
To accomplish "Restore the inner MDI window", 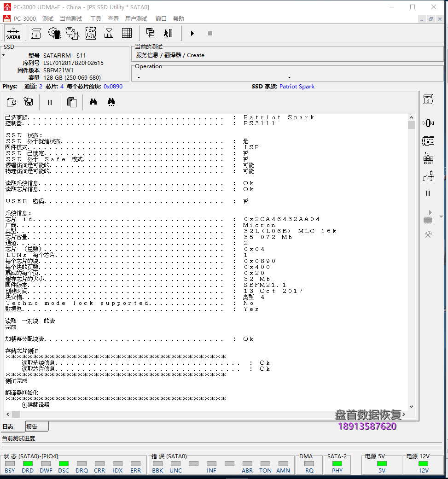I will coord(431,19).
